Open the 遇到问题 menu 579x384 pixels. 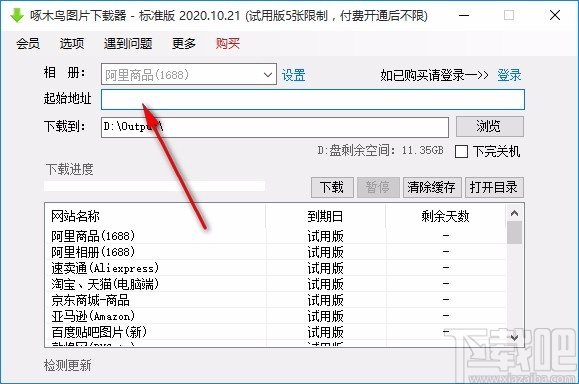click(x=128, y=44)
